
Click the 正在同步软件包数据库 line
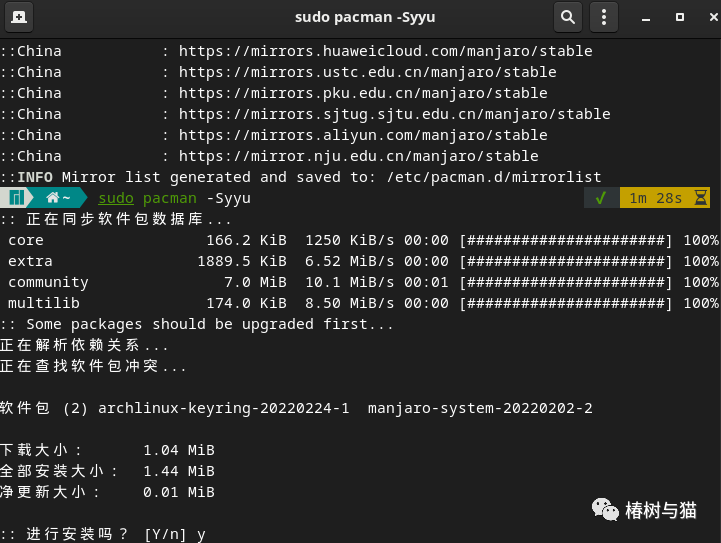[116, 219]
